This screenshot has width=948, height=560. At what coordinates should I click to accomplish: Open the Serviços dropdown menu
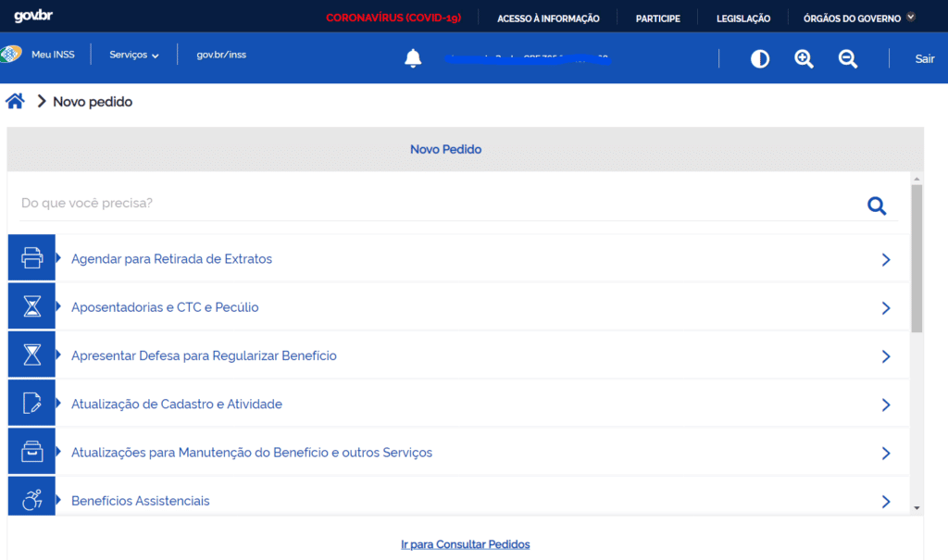click(x=134, y=56)
